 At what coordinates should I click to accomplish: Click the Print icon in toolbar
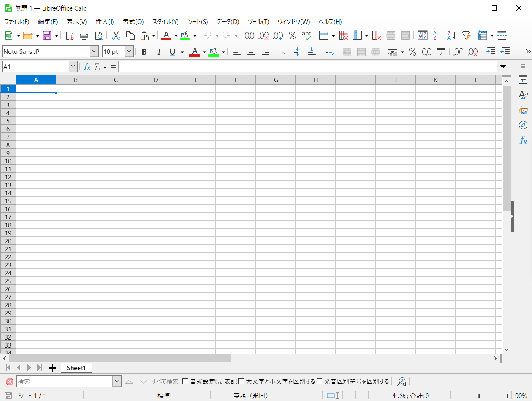84,36
